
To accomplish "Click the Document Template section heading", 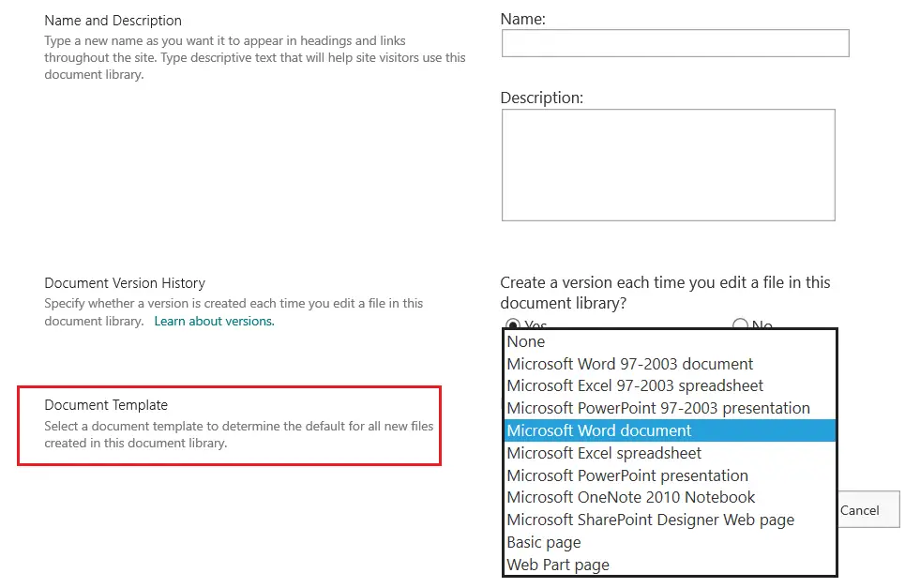I will (x=106, y=405).
